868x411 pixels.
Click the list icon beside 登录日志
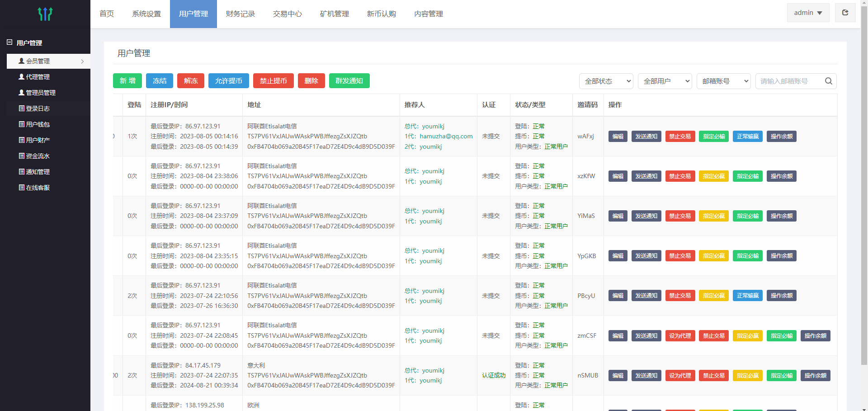coord(21,109)
